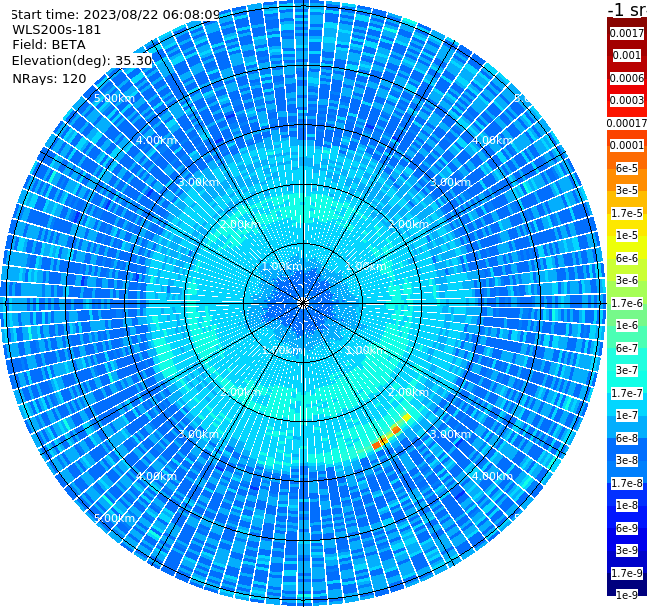Click the 0.0003 colorbar value
The image size is (647, 607).
tap(626, 100)
